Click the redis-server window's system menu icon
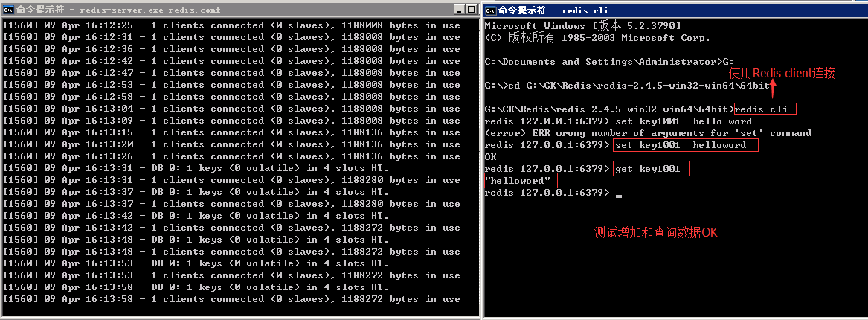The height and width of the screenshot is (320, 868). (x=9, y=10)
